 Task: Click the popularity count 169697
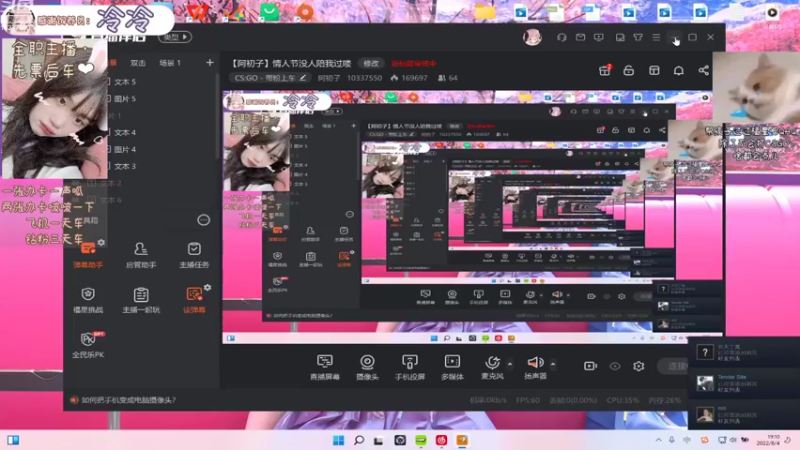click(x=409, y=78)
